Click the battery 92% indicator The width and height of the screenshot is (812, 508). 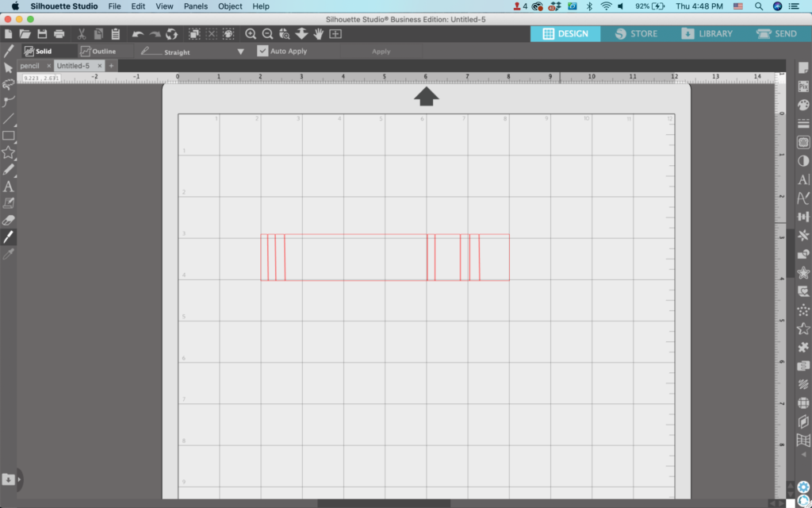[650, 6]
